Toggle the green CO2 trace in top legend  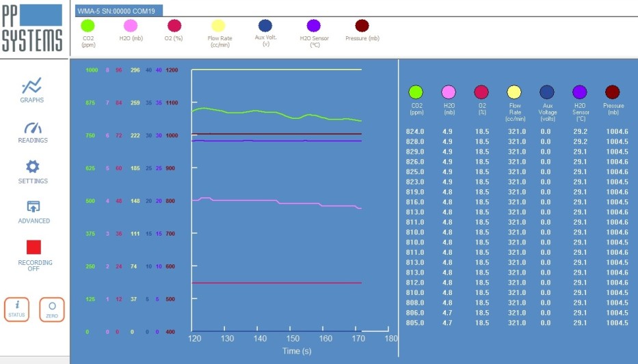pyautogui.click(x=88, y=25)
